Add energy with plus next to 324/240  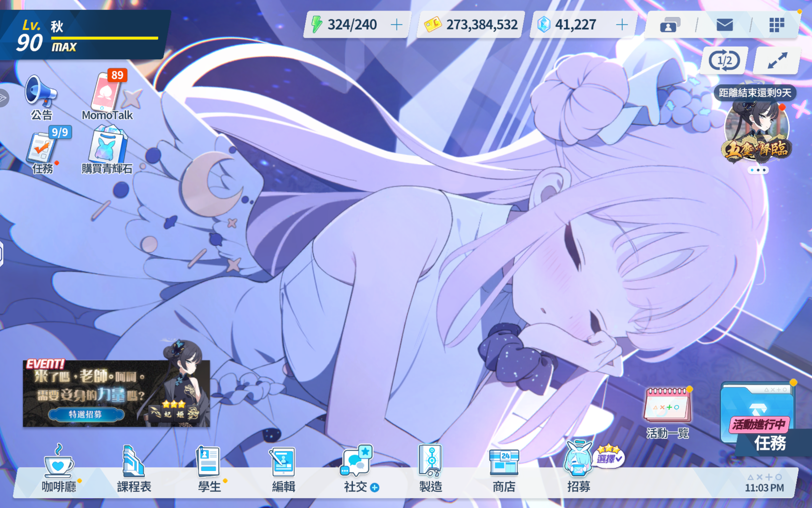[396, 25]
